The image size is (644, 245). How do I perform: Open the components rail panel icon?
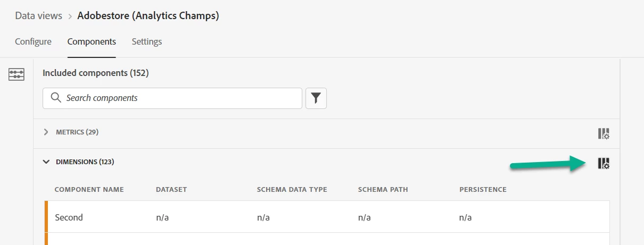[x=16, y=74]
